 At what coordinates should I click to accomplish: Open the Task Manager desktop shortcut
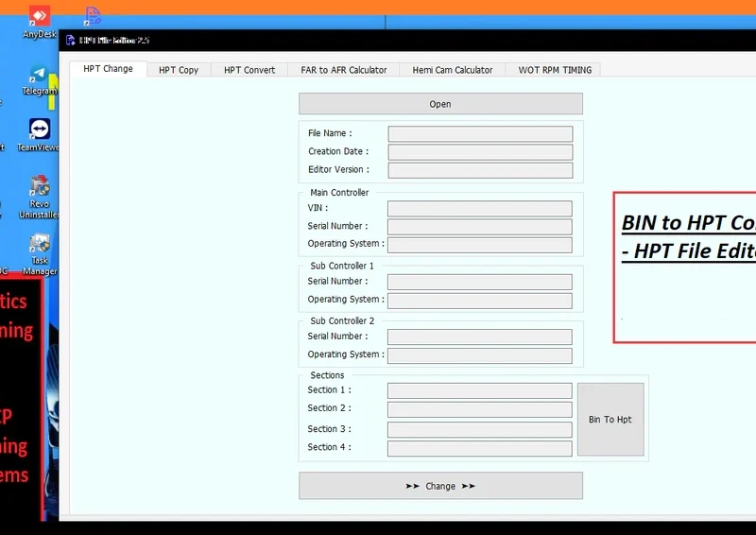[x=40, y=245]
